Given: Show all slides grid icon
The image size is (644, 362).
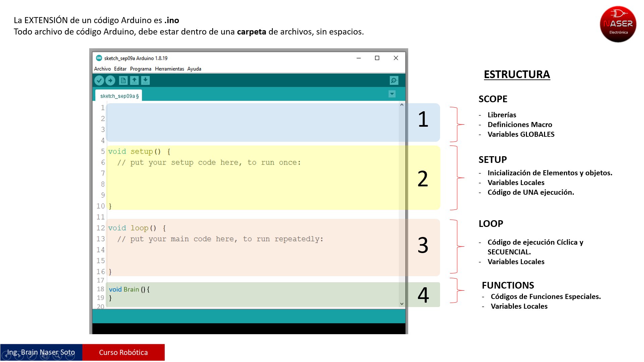Looking at the screenshot, I should click(x=44, y=356).
